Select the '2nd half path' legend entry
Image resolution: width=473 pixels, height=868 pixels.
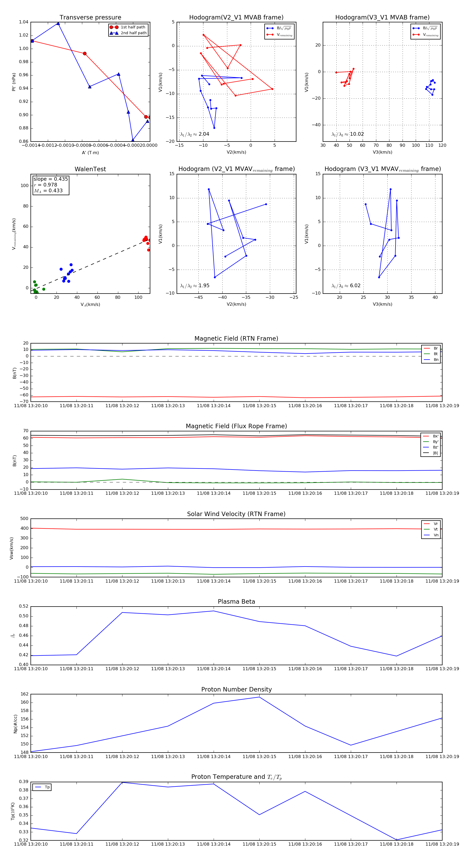click(128, 33)
